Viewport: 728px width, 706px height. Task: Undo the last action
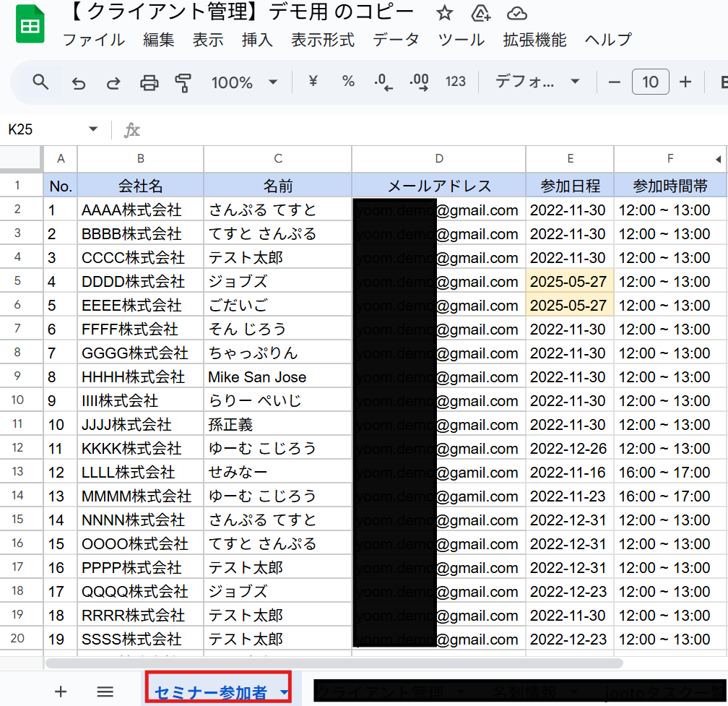point(78,82)
